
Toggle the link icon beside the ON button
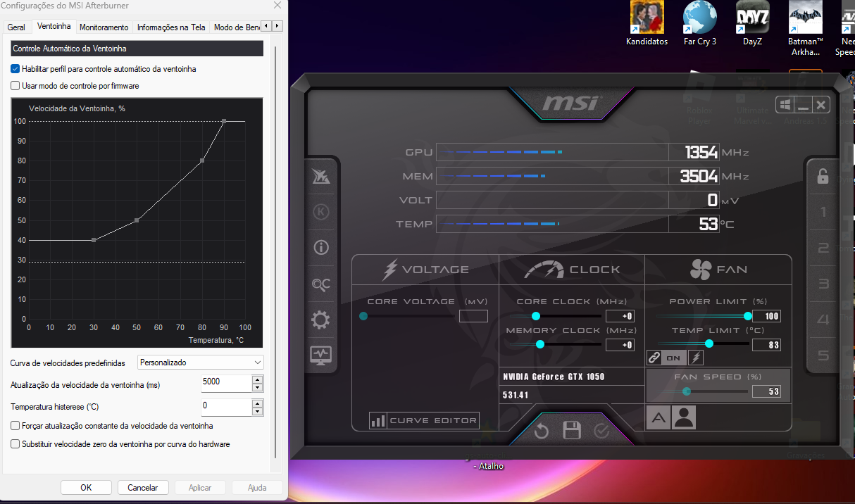(x=654, y=358)
